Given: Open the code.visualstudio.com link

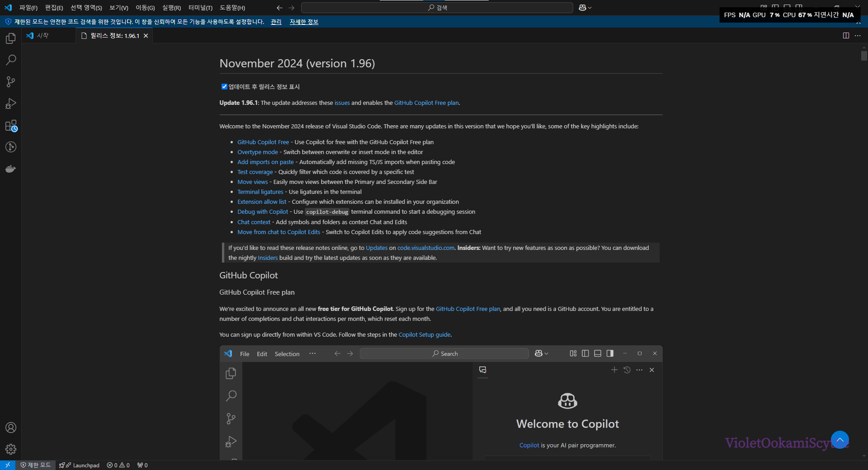Looking at the screenshot, I should (x=426, y=248).
